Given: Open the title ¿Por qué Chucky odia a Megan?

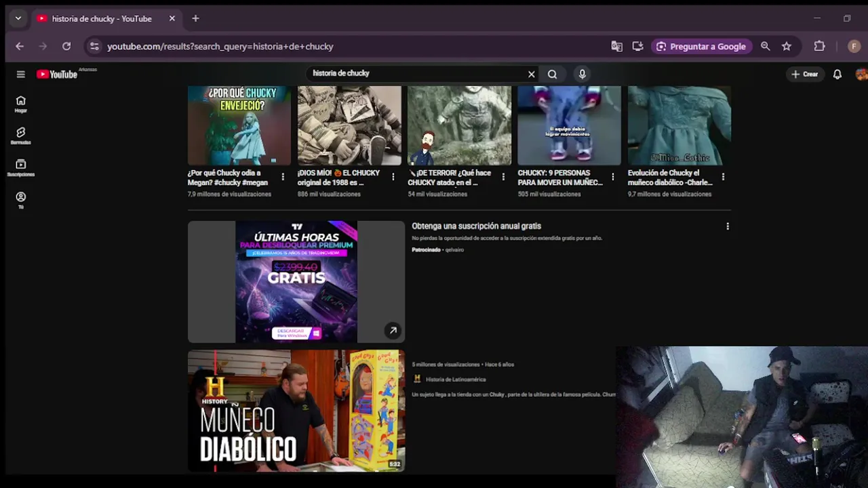Looking at the screenshot, I should click(x=228, y=178).
